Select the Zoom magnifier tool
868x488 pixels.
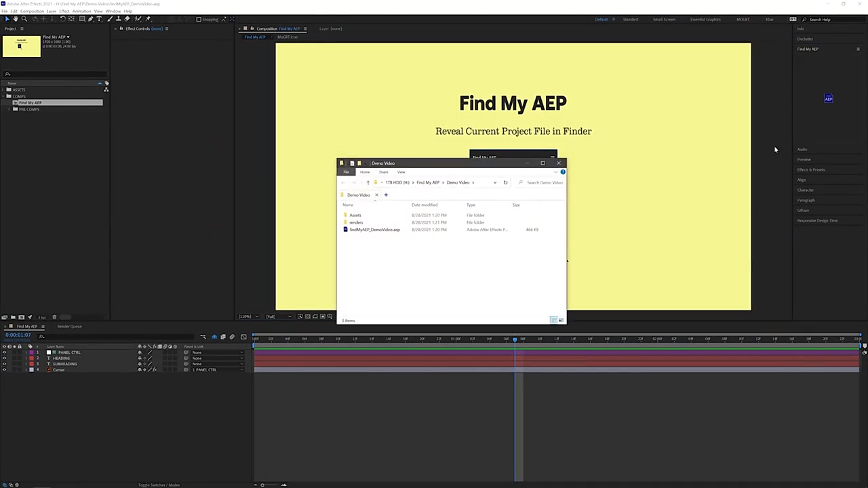coord(24,19)
